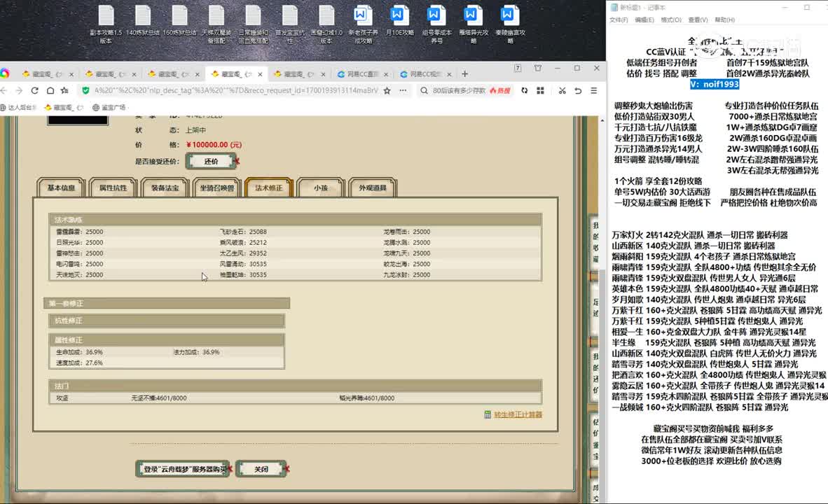Open WPS document 组号零成本养号
The width and height of the screenshot is (828, 504).
click(x=436, y=24)
